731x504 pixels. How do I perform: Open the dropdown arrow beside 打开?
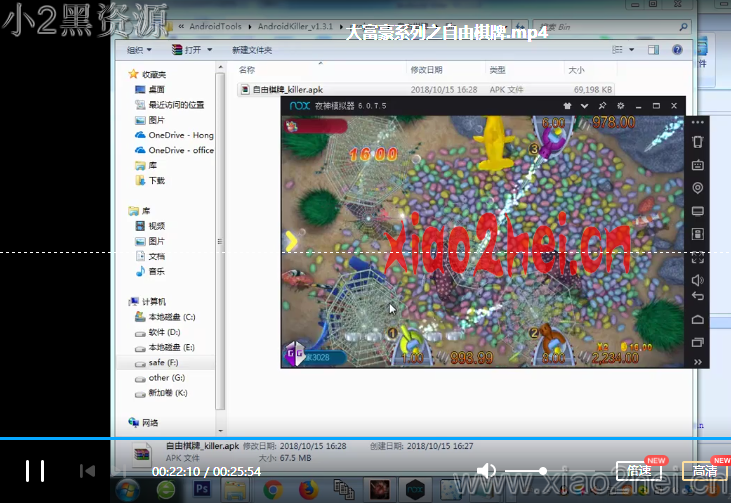click(210, 50)
